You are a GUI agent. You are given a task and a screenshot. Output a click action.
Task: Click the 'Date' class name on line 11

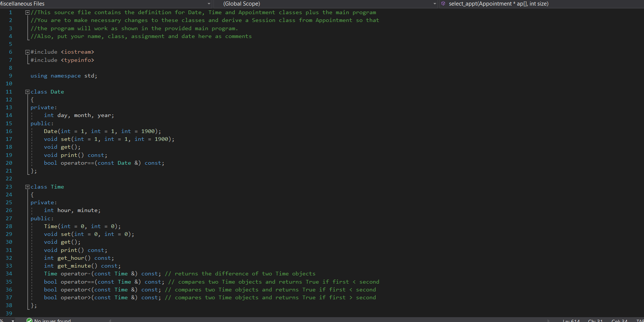(57, 92)
